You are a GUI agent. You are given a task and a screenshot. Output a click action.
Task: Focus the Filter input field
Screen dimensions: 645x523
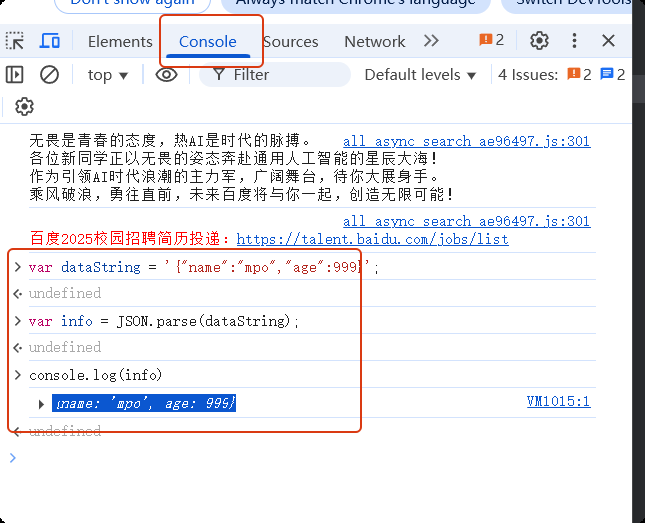click(x=275, y=75)
